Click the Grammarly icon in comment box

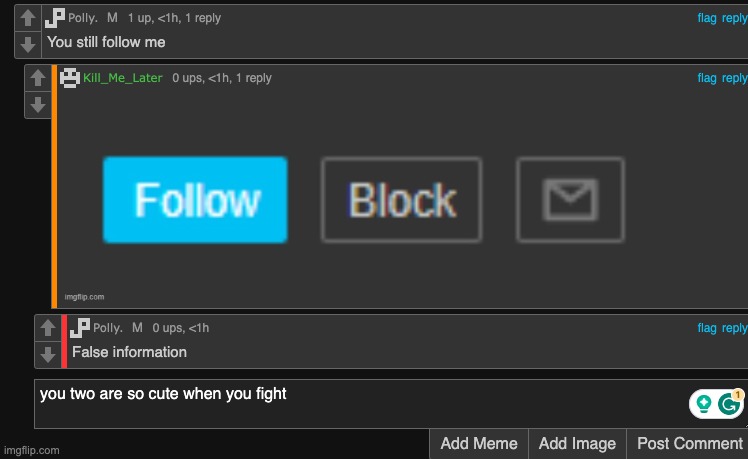[x=729, y=404]
